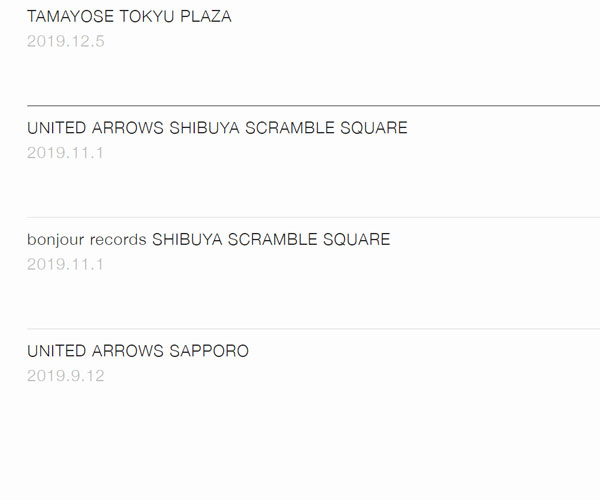This screenshot has height=500, width=600.
Task: Click the word "TOKYU"
Action: click(x=146, y=17)
